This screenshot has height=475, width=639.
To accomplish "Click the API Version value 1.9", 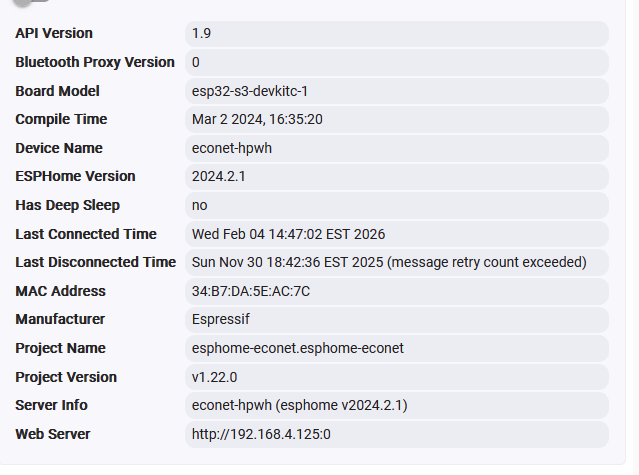I will coord(201,33).
